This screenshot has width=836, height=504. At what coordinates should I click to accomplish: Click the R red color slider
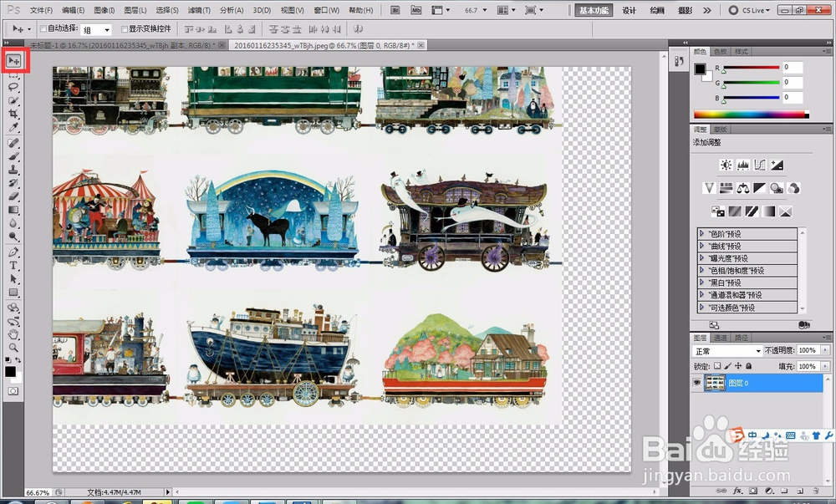pyautogui.click(x=751, y=67)
